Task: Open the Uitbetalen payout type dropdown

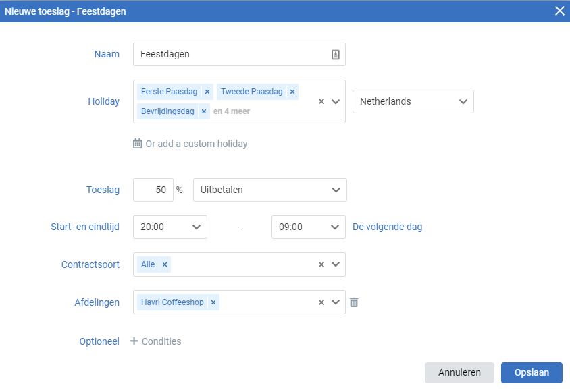Action: [x=270, y=190]
